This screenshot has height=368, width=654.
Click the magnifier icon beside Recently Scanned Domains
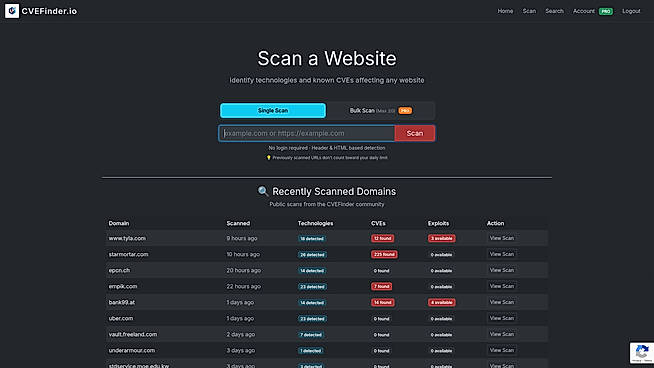(x=263, y=191)
